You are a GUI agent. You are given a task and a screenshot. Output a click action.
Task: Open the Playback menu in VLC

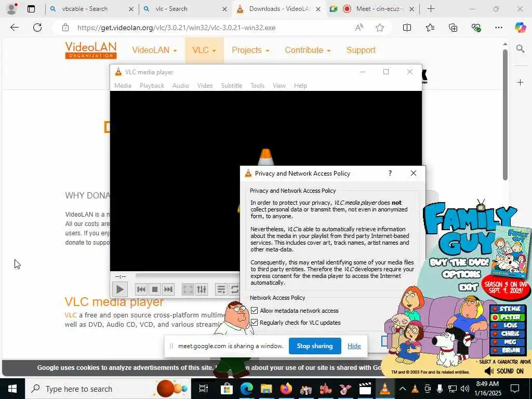[152, 86]
